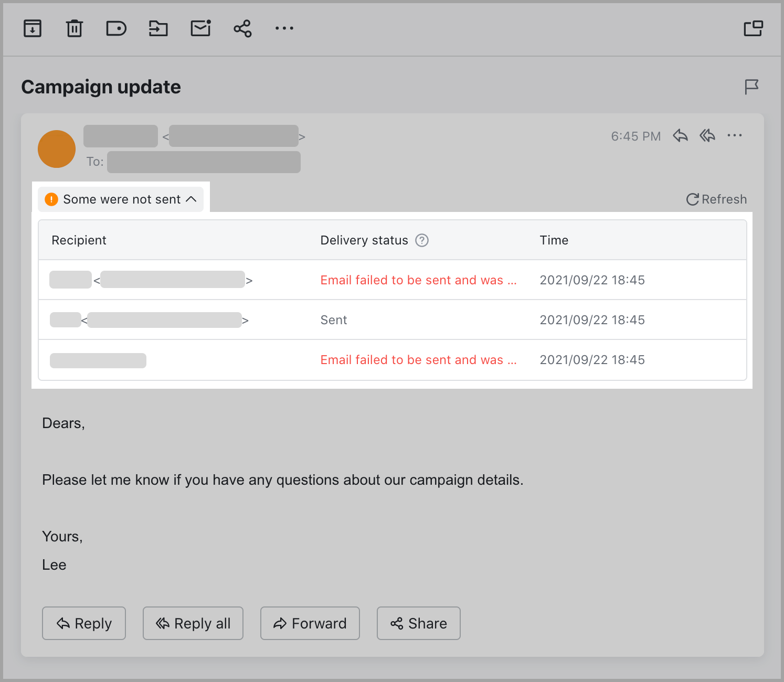The width and height of the screenshot is (784, 682).
Task: Click the sender's orange avatar circle
Action: tap(56, 149)
